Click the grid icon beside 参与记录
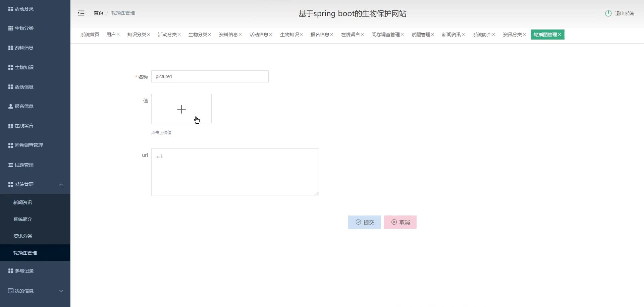644x307 pixels. [x=11, y=271]
